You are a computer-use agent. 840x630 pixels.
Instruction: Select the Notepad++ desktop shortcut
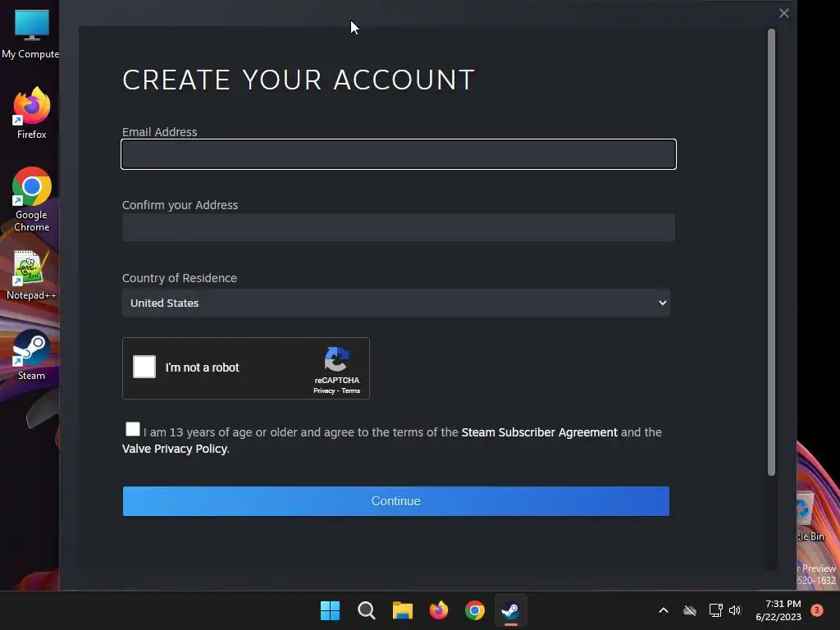[31, 276]
